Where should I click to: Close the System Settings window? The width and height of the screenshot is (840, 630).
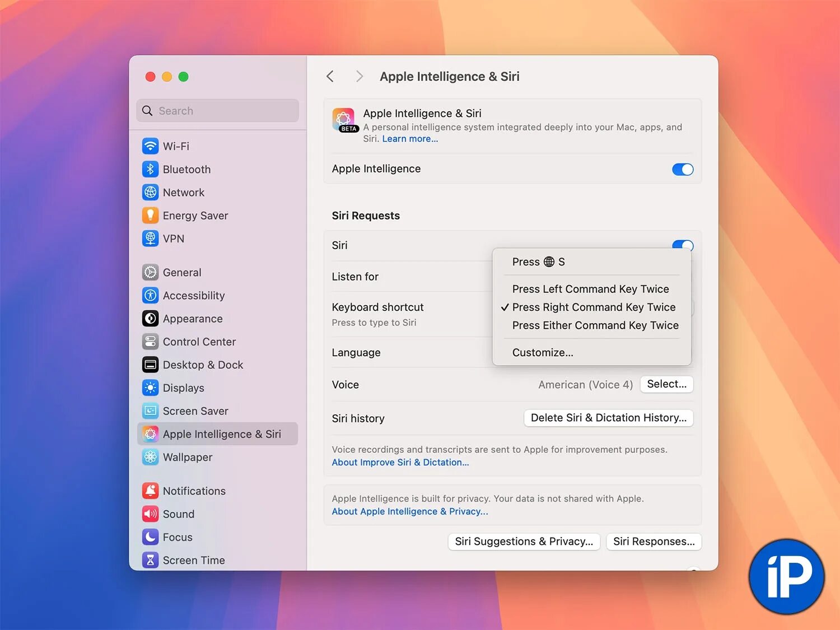click(x=150, y=77)
